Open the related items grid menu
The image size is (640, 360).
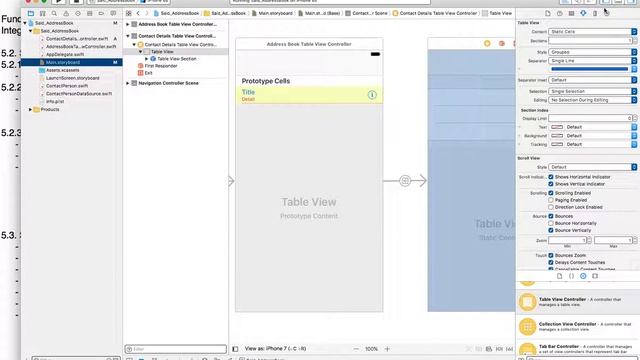[x=129, y=13]
